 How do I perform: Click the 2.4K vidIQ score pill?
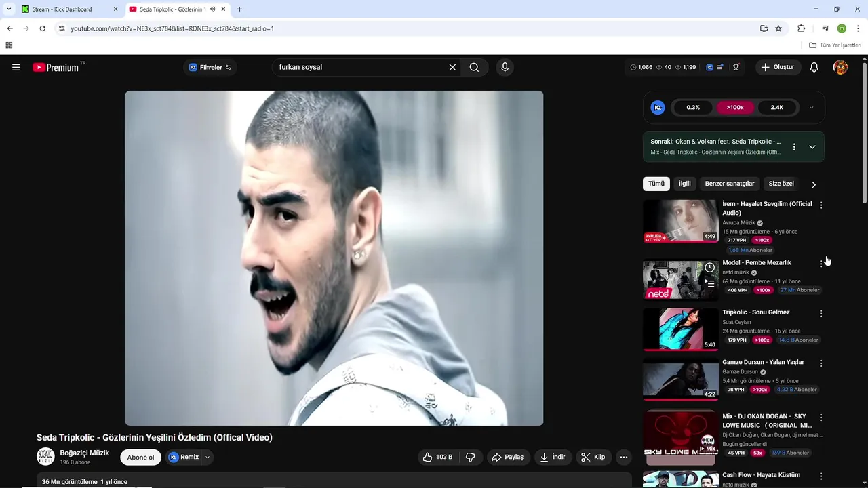tap(777, 107)
